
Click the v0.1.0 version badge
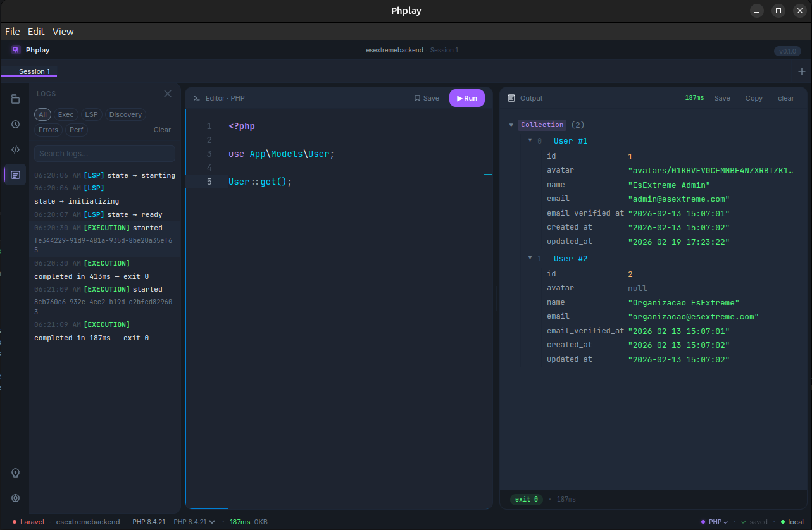(x=787, y=51)
